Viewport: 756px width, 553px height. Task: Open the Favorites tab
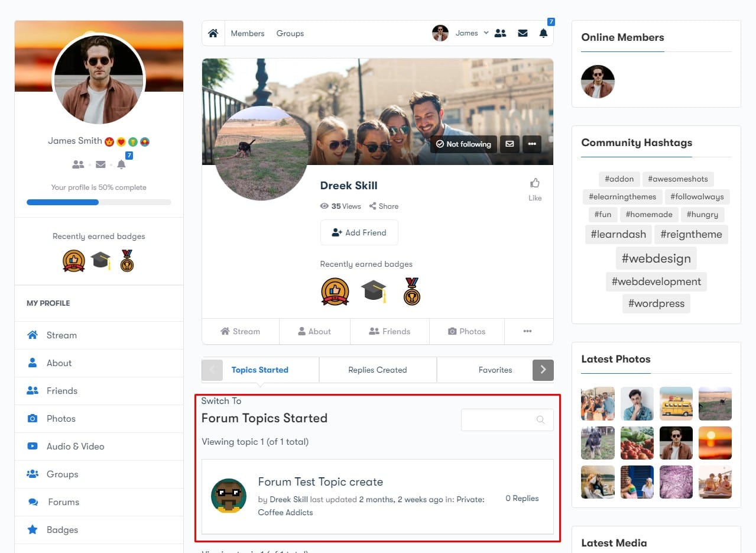pos(495,370)
